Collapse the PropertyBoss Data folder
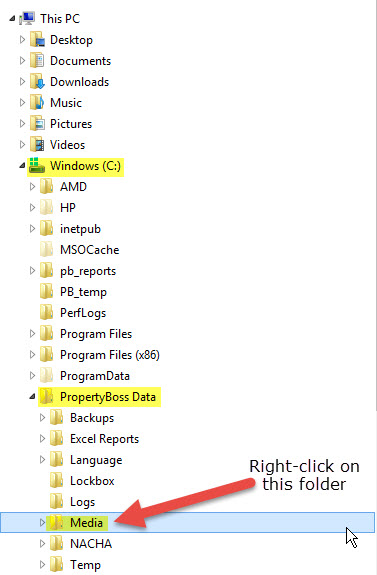377x575 pixels. point(32,397)
